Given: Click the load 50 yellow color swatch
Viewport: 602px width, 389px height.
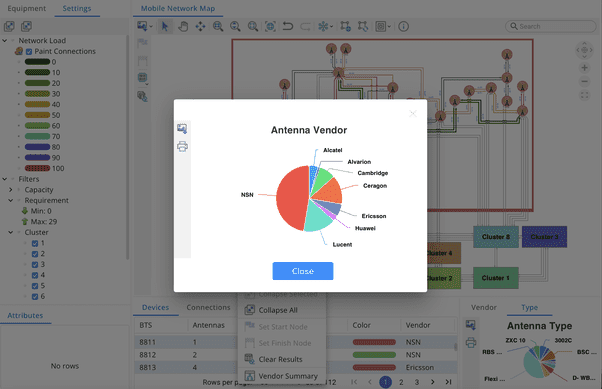Looking at the screenshot, I should pyautogui.click(x=37, y=115).
